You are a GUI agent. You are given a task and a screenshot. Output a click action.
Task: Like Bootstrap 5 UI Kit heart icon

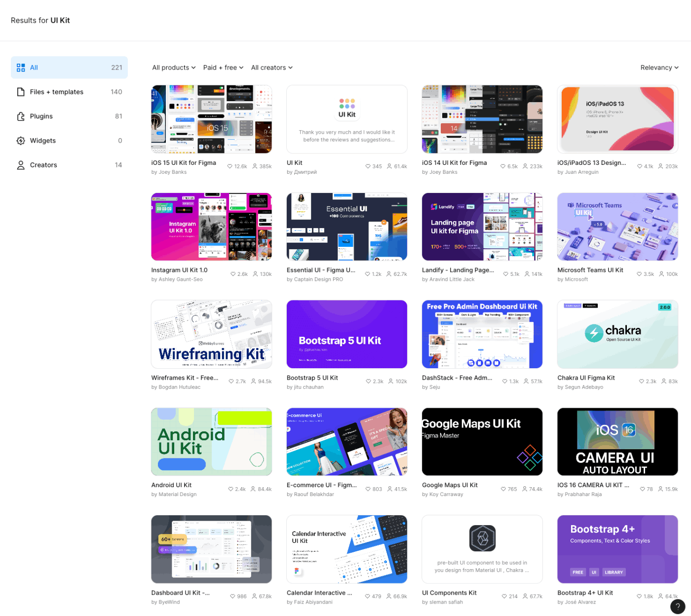point(368,382)
